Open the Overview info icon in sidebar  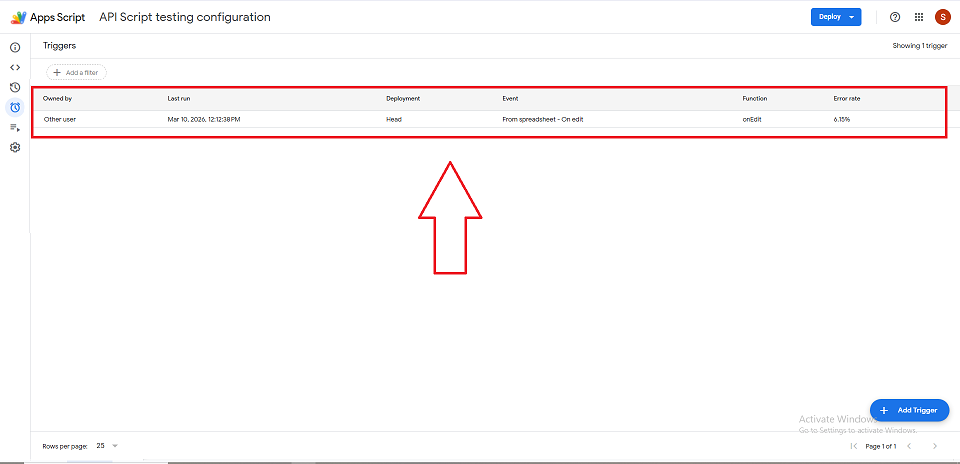[x=15, y=47]
